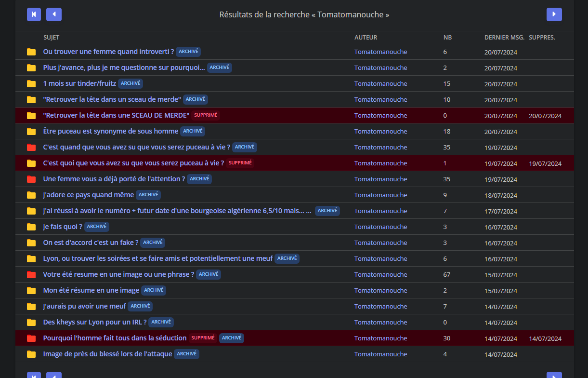Click red folder icon for "C'est quand que vous avez su"
Viewport: 588px width, 378px height.
click(31, 148)
